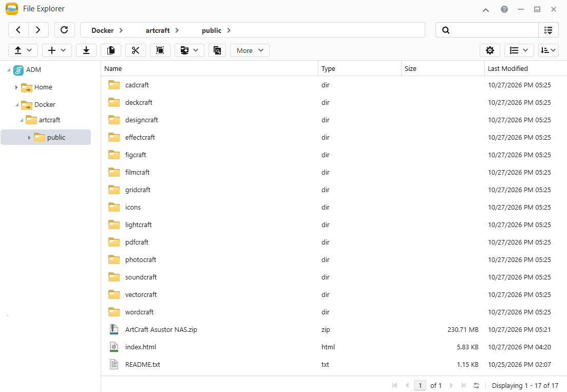The height and width of the screenshot is (392, 567).
Task: Go forward to the next folder
Action: click(39, 30)
